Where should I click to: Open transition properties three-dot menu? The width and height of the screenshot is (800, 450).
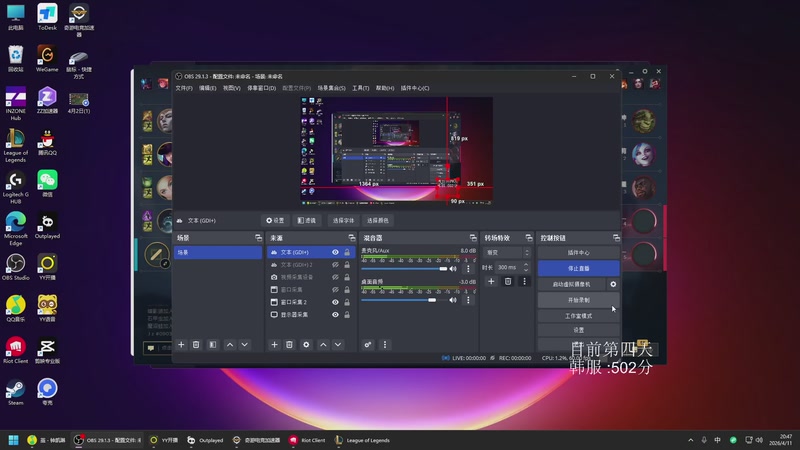pyautogui.click(x=524, y=282)
